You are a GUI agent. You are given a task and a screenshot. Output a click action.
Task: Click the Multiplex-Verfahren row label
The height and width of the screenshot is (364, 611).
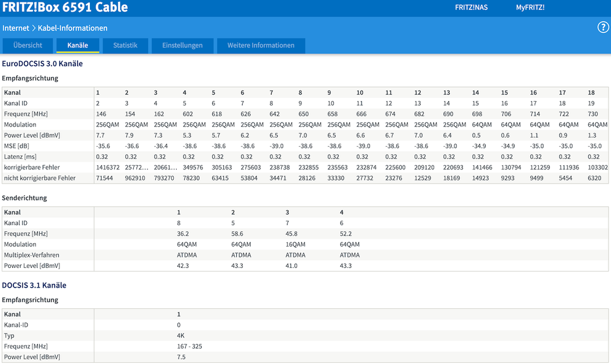pos(32,255)
